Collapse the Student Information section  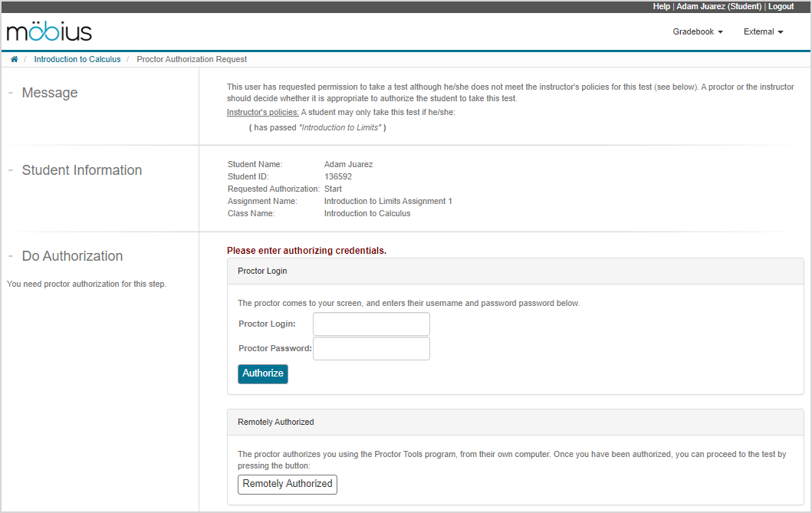(x=11, y=170)
